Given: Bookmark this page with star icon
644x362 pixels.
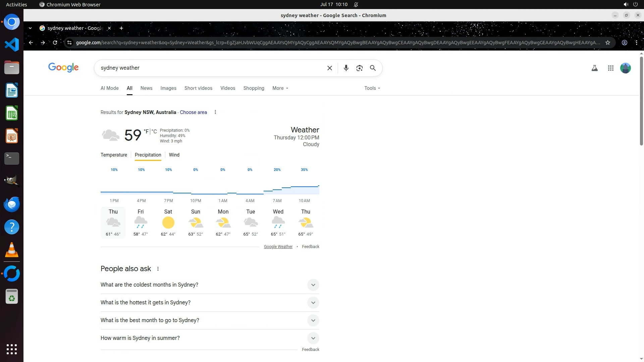Looking at the screenshot, I should (607, 43).
